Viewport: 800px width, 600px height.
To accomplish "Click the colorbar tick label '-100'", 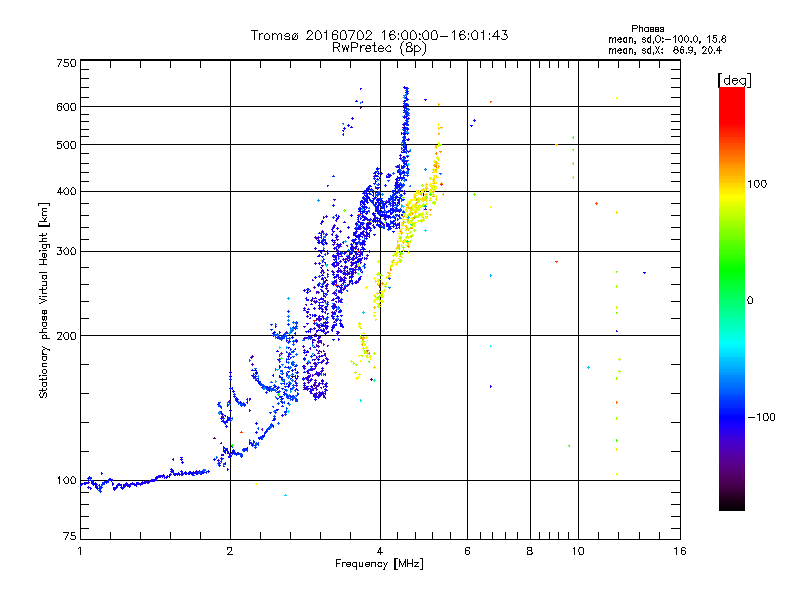I will click(762, 417).
